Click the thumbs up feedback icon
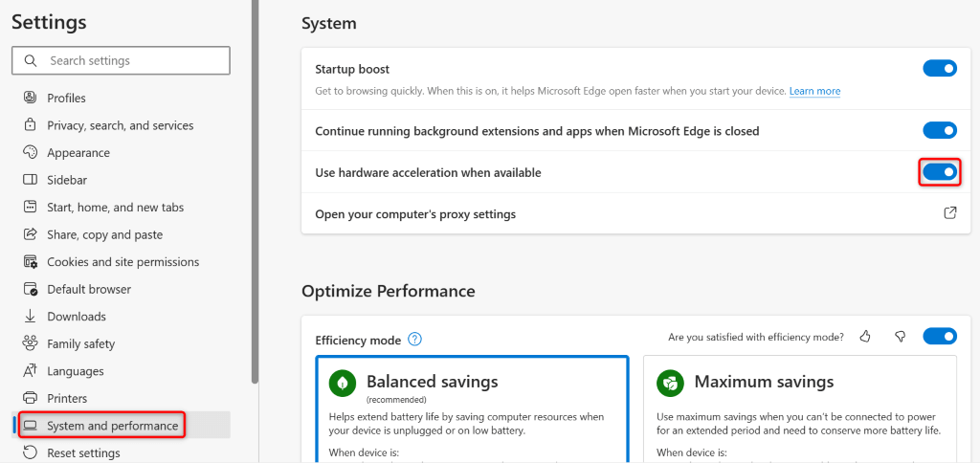Screen dimensions: 980x463 [865, 337]
